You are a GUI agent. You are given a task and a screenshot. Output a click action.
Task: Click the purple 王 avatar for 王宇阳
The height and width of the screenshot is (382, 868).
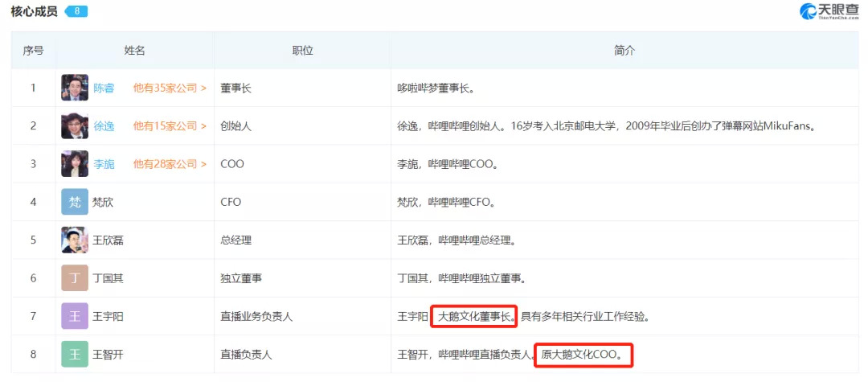coord(74,316)
